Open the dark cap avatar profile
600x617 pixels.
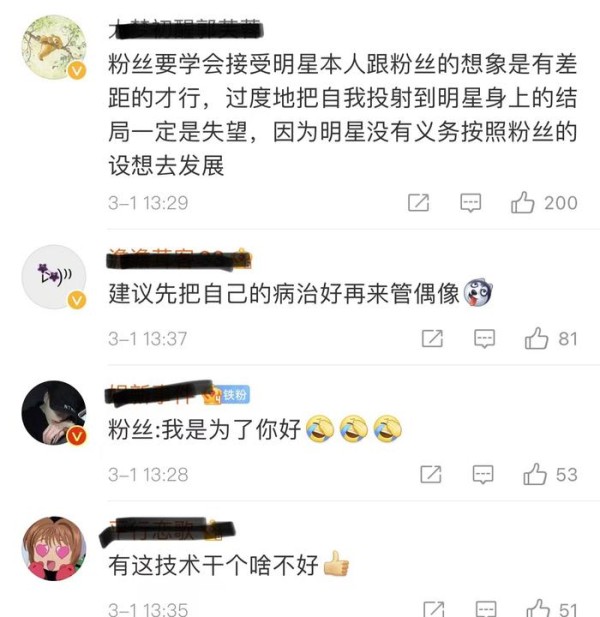point(54,412)
